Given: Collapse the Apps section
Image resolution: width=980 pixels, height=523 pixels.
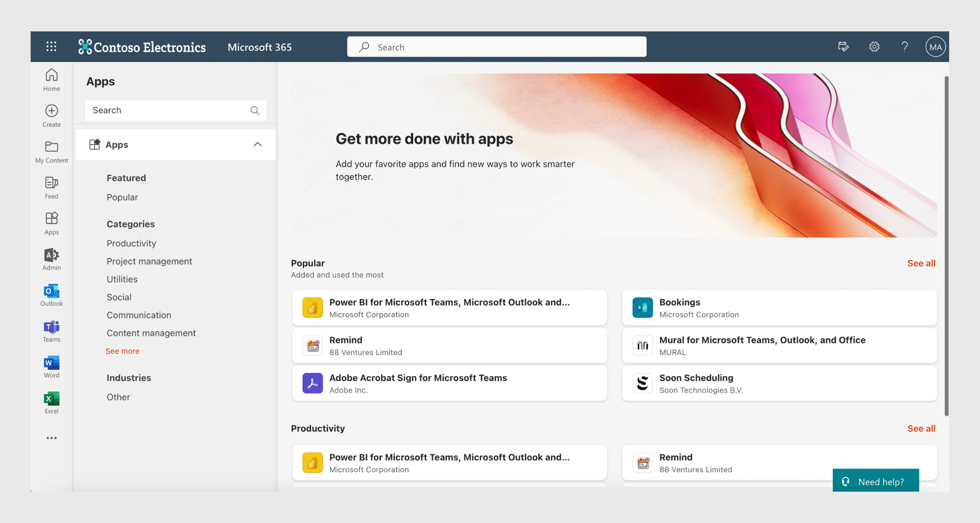Looking at the screenshot, I should coord(257,144).
